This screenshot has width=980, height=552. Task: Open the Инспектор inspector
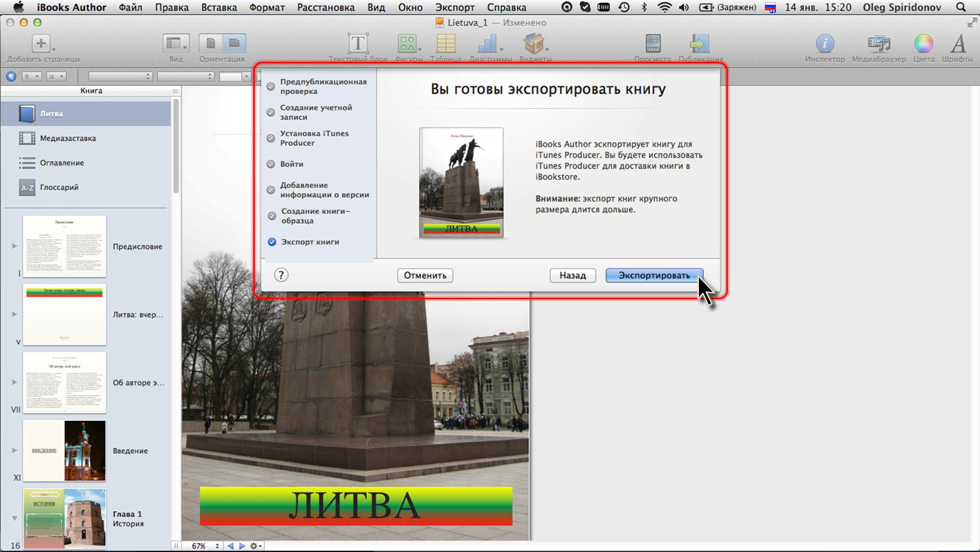[x=825, y=44]
